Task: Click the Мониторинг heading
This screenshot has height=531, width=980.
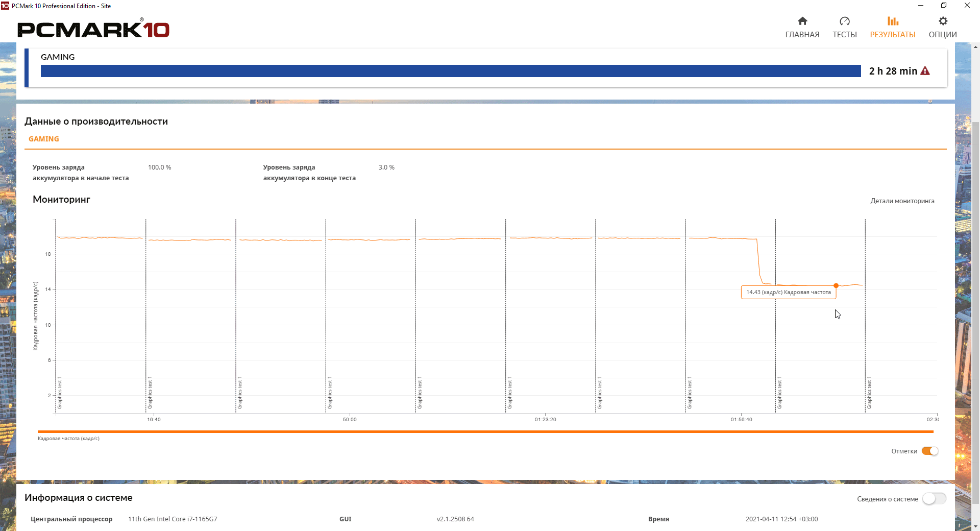Action: pyautogui.click(x=61, y=200)
